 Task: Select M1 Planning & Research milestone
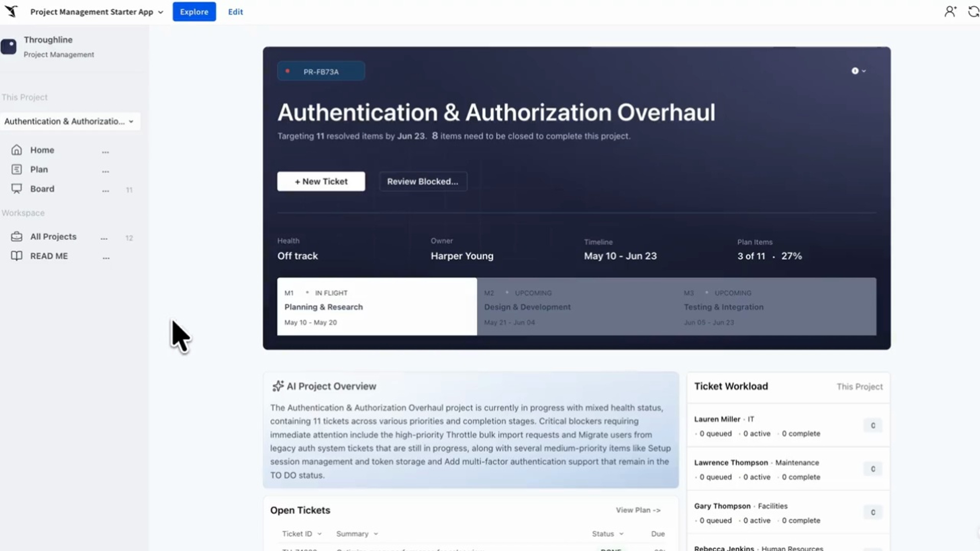[x=377, y=306]
